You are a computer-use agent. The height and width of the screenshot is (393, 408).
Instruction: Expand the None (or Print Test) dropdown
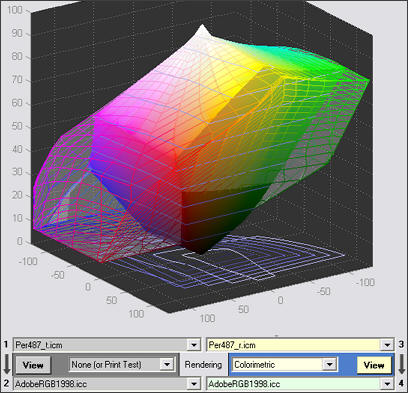167,364
